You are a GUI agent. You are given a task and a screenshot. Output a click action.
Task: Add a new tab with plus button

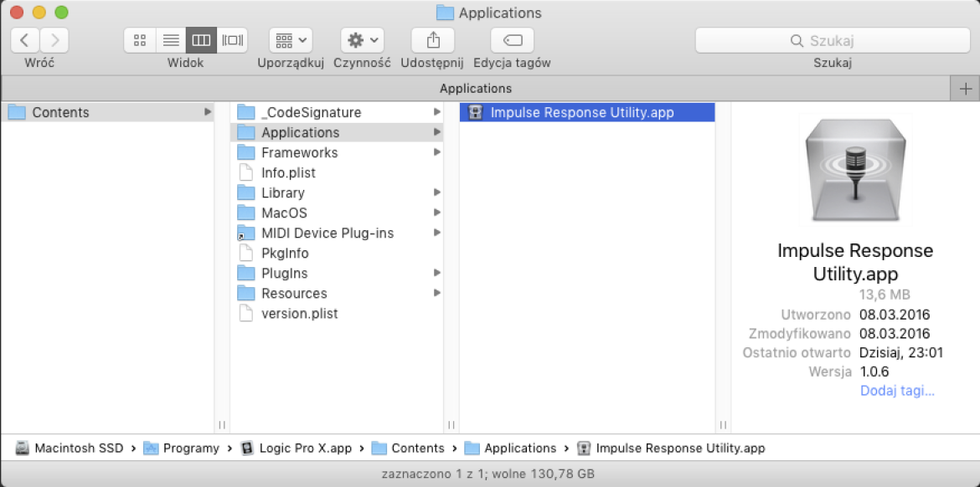965,89
